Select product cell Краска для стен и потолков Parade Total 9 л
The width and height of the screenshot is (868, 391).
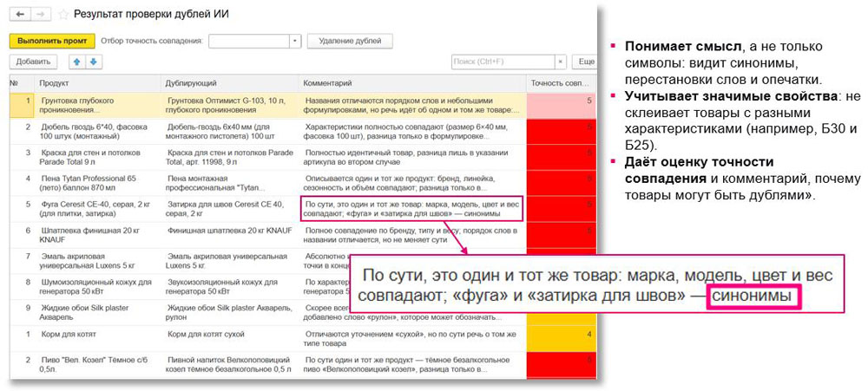point(97,157)
